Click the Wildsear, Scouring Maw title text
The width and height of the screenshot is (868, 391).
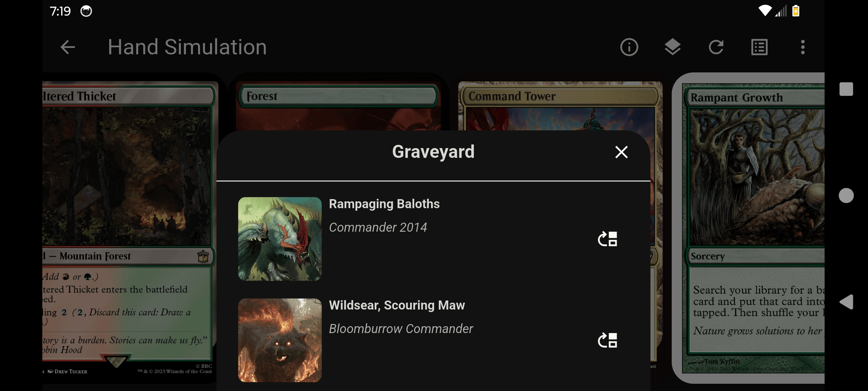397,305
